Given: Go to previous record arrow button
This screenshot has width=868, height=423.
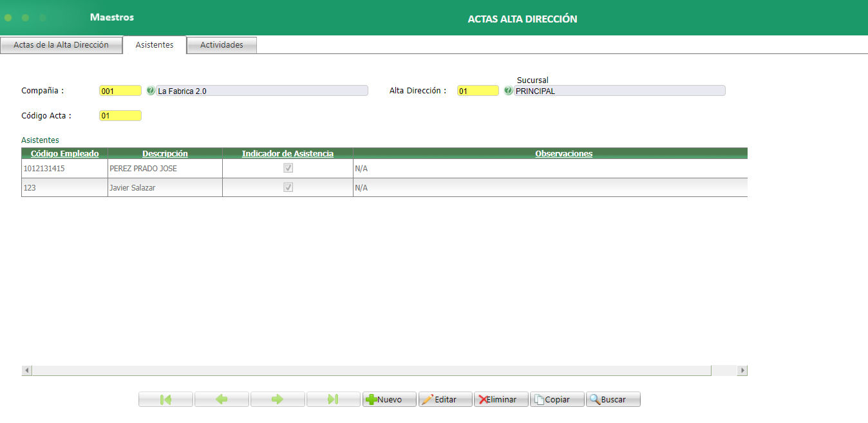Looking at the screenshot, I should pyautogui.click(x=222, y=399).
